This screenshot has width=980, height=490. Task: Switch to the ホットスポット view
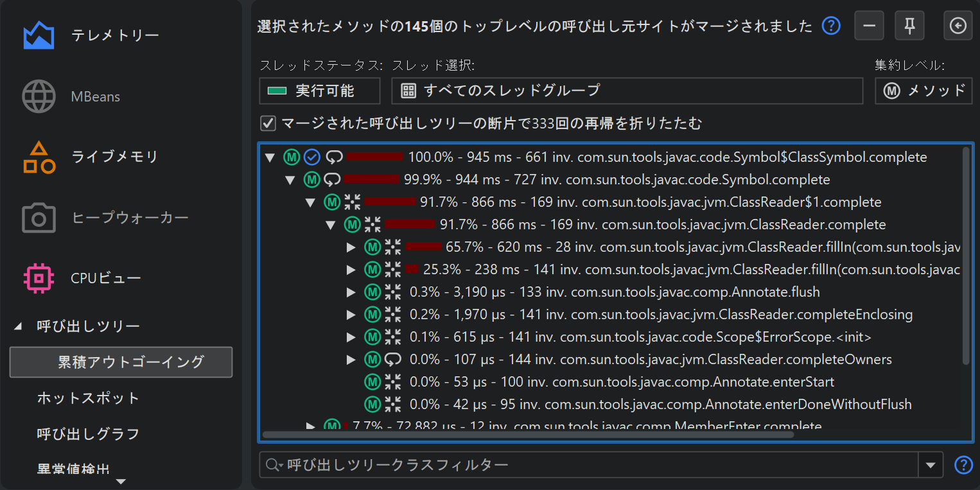(x=88, y=398)
